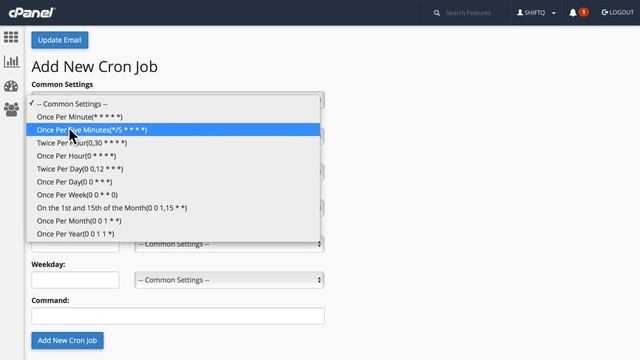Select Once Per Hour option
This screenshot has width=640, height=360.
[x=173, y=156]
